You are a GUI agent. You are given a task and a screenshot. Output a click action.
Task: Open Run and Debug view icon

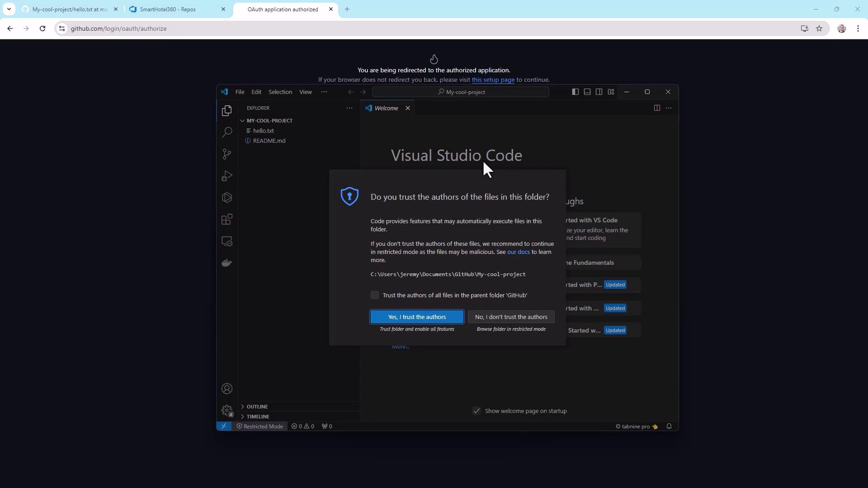pos(227,176)
